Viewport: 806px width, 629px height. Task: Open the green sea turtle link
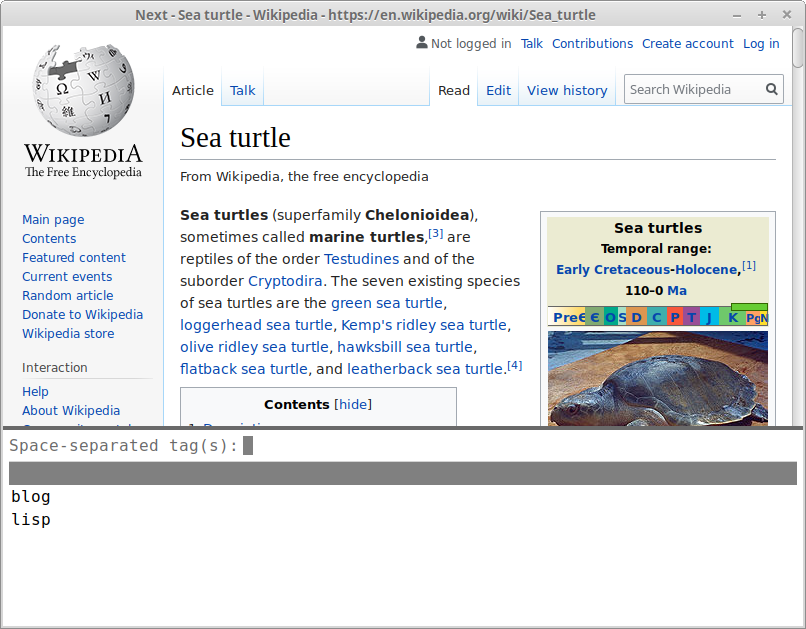387,303
